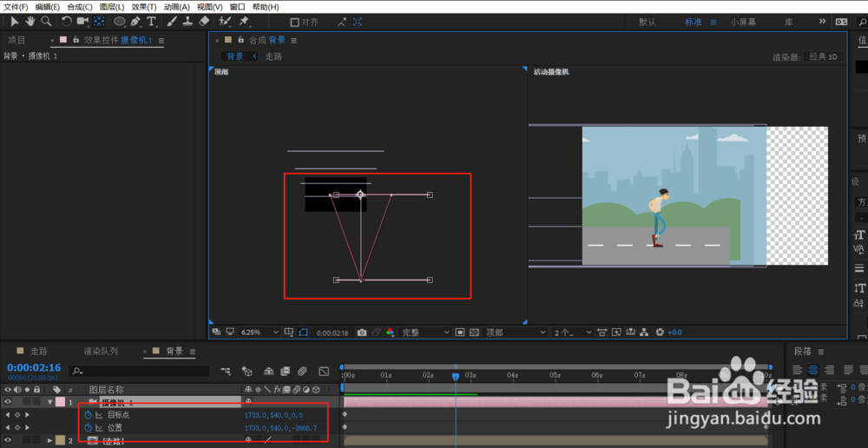868x448 pixels.
Task: Click the fast previews icon
Action: 616,333
